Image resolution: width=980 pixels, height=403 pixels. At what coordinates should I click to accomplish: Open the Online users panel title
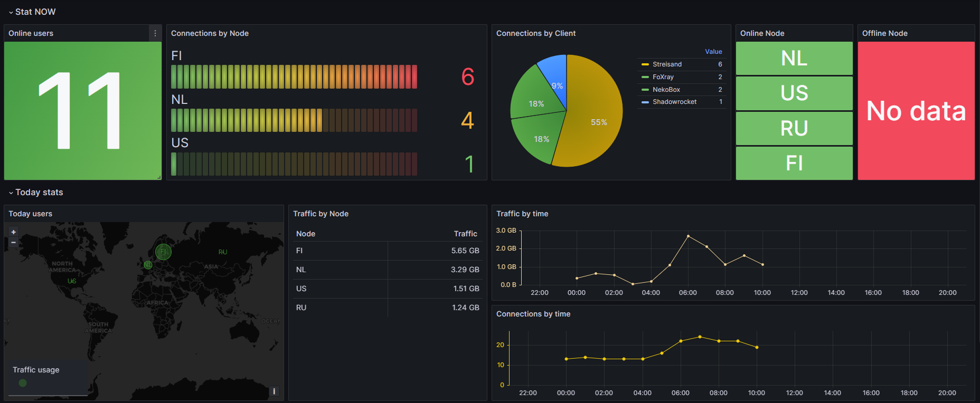click(x=31, y=33)
